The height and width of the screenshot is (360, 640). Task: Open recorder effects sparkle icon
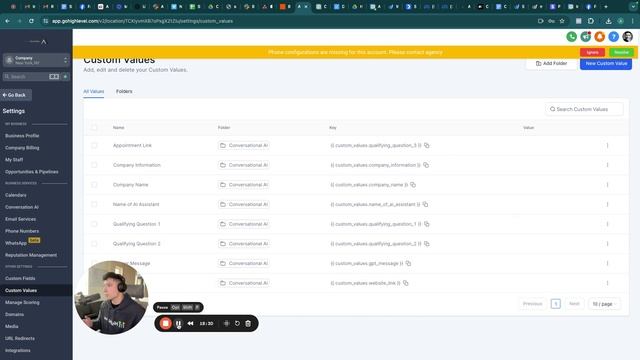(x=227, y=323)
